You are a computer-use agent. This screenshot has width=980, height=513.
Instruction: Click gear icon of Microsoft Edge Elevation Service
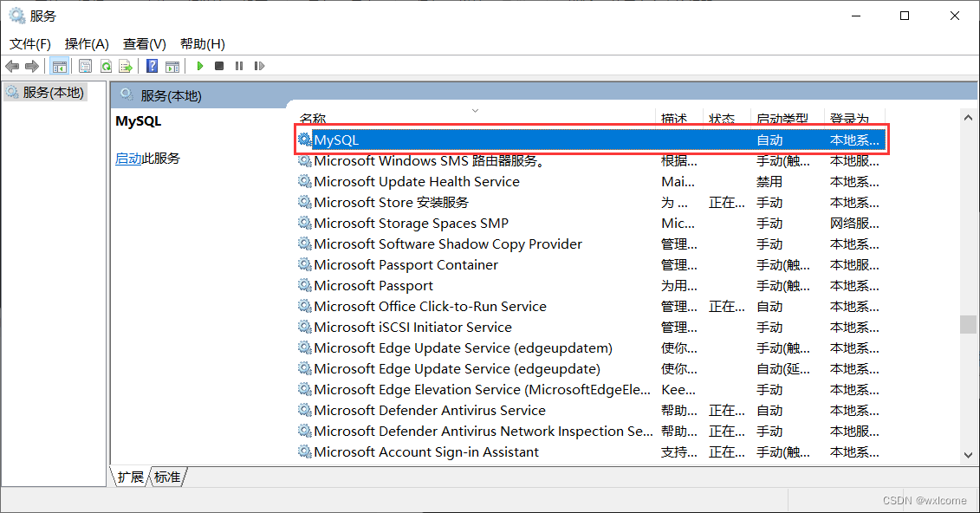tap(304, 389)
